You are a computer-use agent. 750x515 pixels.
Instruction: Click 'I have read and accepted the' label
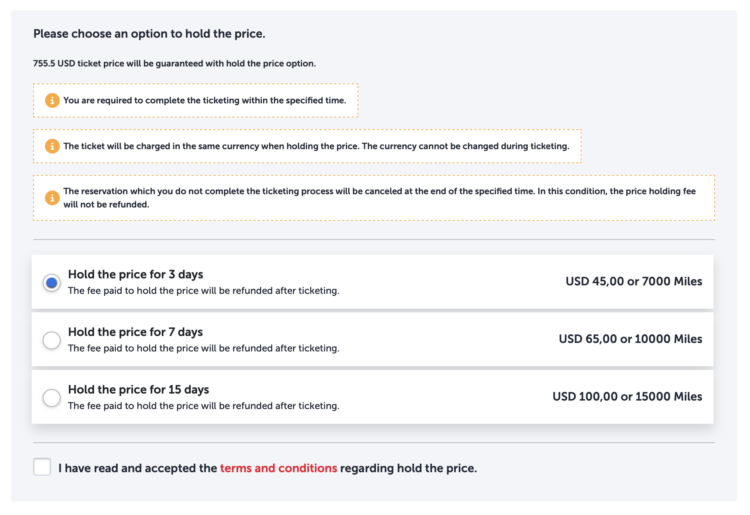[138, 468]
